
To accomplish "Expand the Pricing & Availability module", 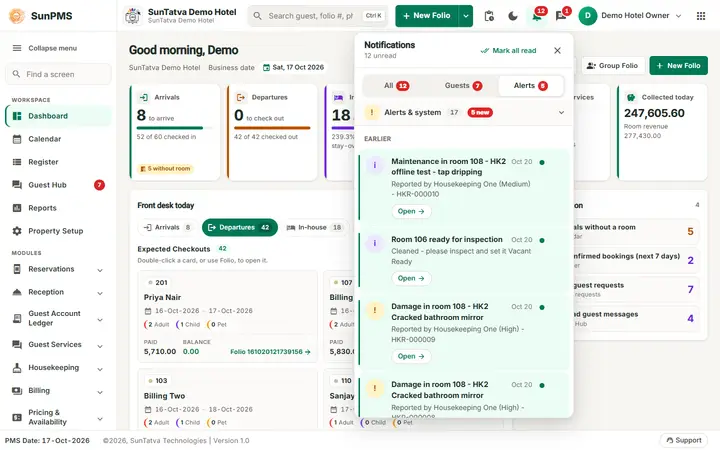I will [58, 417].
